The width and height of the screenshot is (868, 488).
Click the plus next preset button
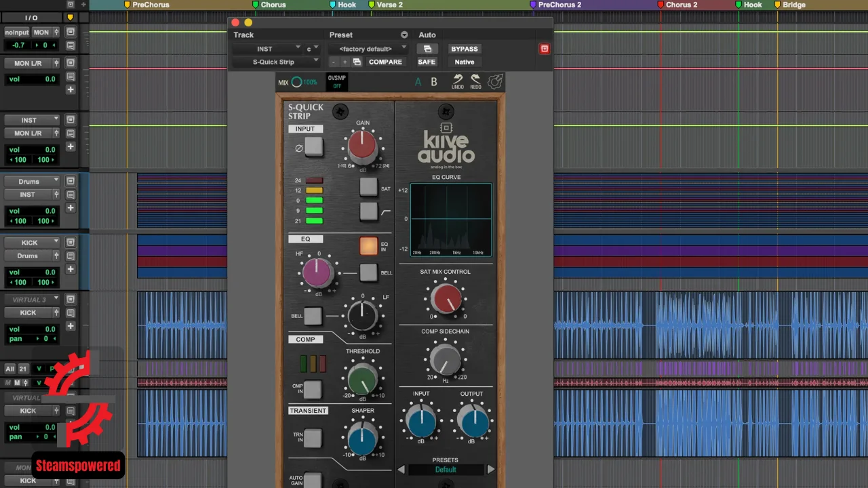tap(344, 62)
